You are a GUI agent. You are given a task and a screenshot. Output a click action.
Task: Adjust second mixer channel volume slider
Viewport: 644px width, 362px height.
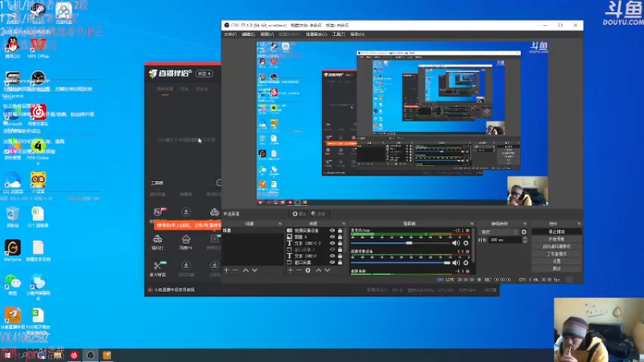click(448, 263)
